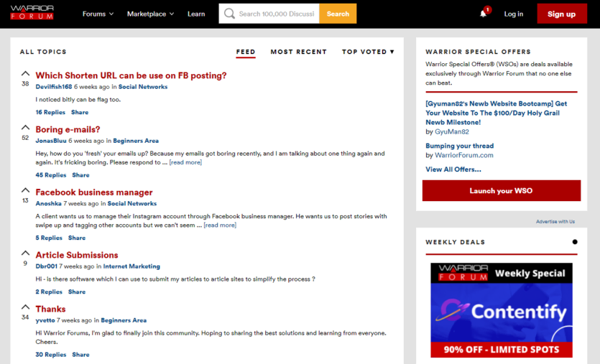The image size is (600, 364).
Task: Click the Warrior Forum logo
Action: [32, 13]
